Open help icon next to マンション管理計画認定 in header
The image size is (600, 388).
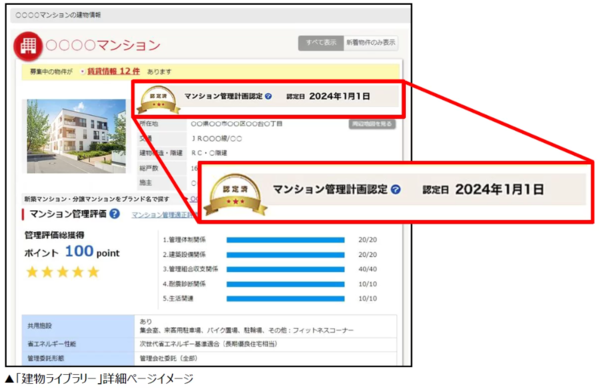point(268,96)
